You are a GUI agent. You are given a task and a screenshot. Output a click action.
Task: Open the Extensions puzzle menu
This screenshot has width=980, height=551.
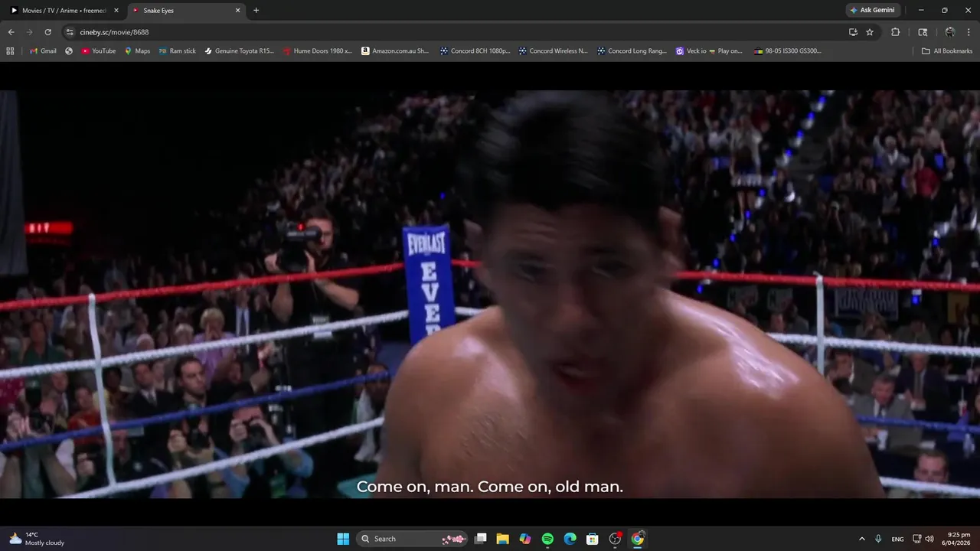[x=895, y=32]
